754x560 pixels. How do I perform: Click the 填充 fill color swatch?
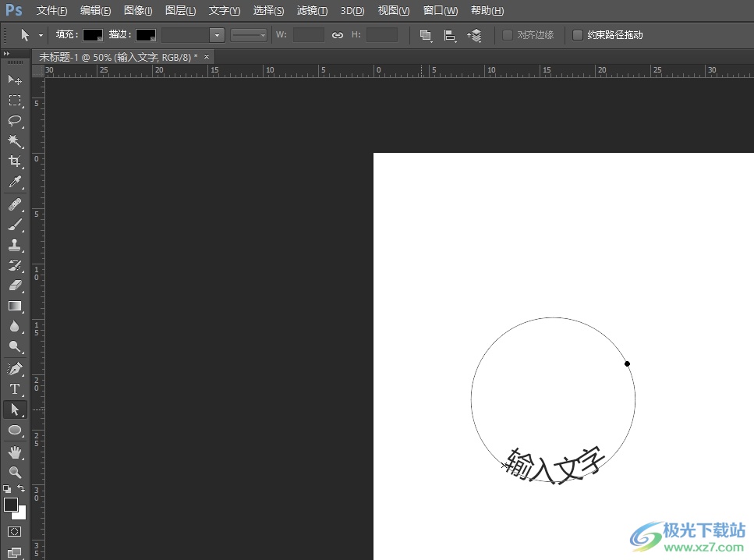(93, 35)
